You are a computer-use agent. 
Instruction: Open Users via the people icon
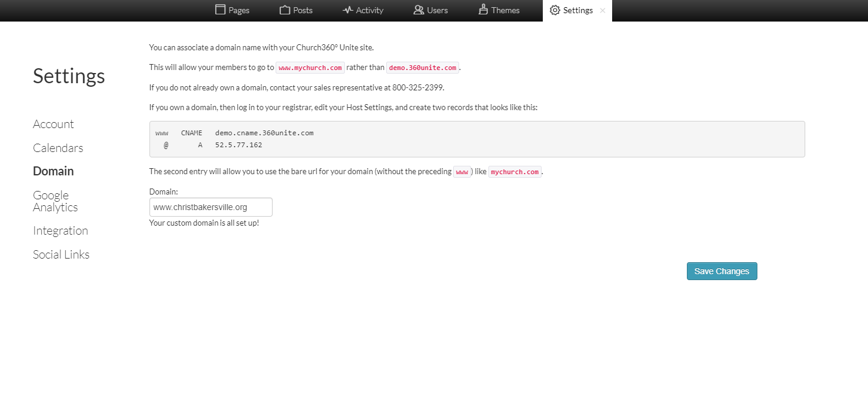click(x=418, y=10)
